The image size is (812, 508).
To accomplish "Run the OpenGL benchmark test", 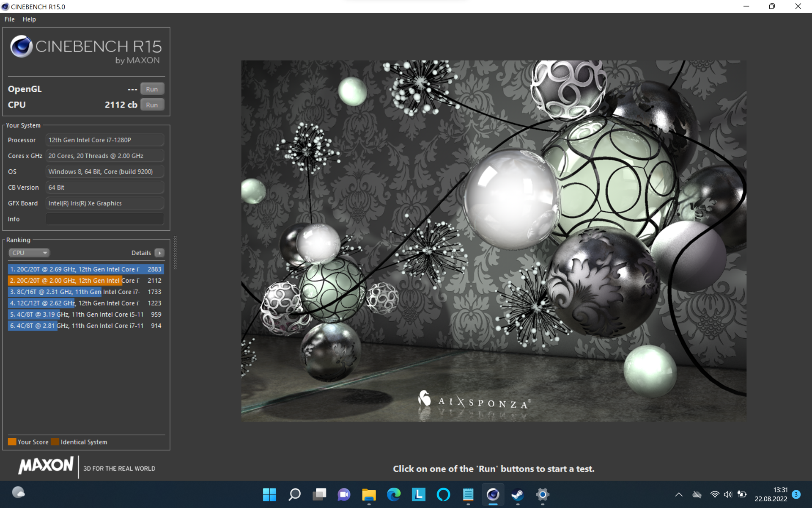I will tap(152, 89).
